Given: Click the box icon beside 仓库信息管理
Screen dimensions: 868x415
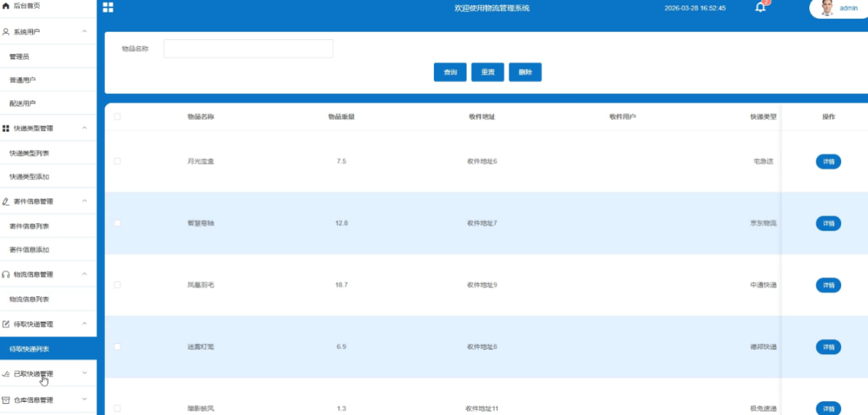Looking at the screenshot, I should [6, 400].
